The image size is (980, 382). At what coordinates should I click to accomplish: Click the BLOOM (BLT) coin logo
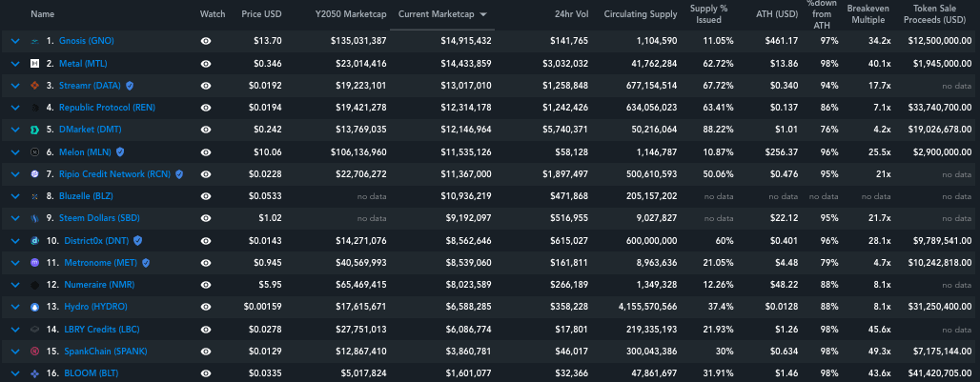coord(35,373)
